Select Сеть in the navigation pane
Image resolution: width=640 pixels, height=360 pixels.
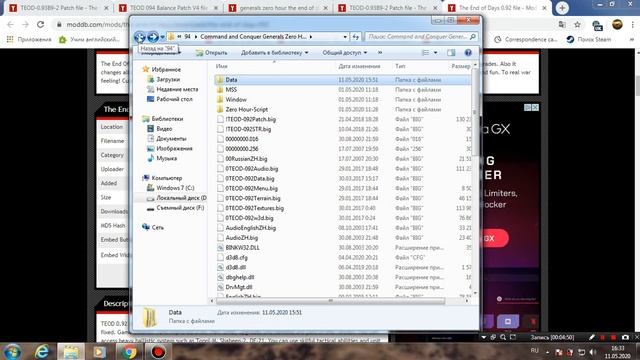click(x=158, y=227)
